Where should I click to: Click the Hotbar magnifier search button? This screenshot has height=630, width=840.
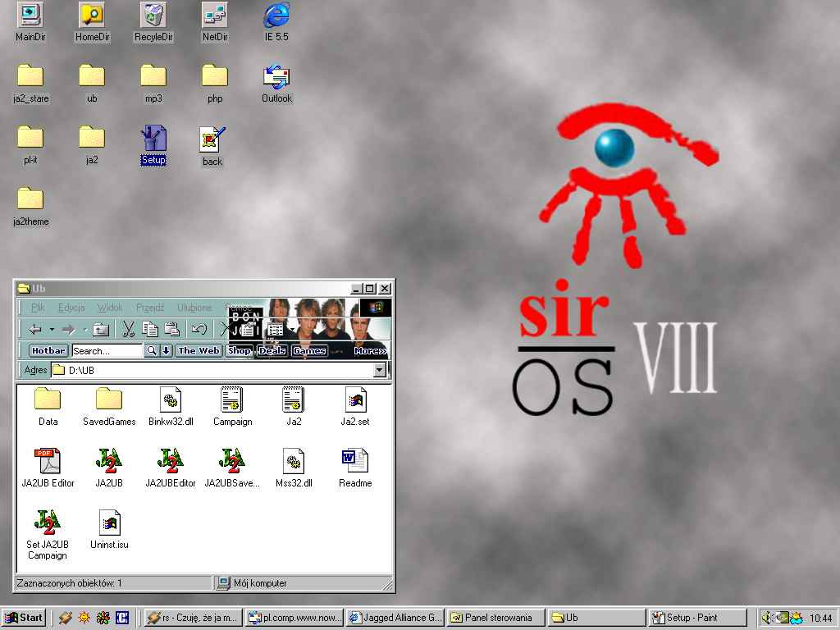[x=152, y=350]
